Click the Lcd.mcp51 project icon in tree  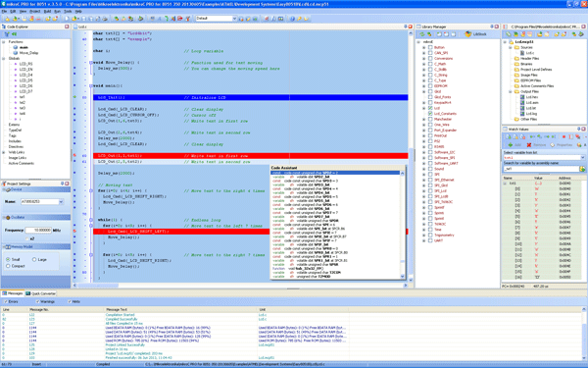point(512,42)
